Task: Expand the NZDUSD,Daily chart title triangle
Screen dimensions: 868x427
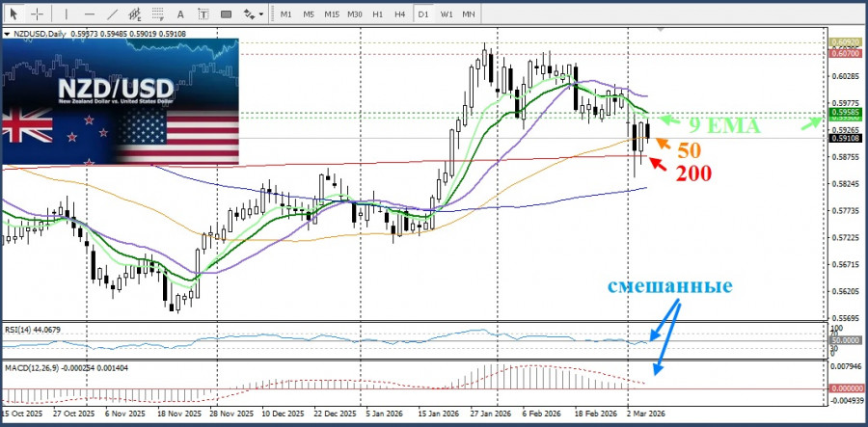Action: pos(7,34)
